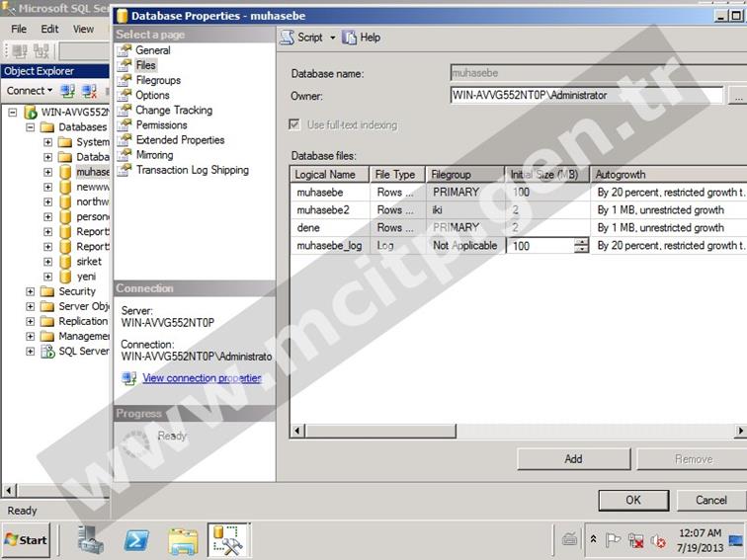Click the files grid horizontal scrollbar thumb

tap(380, 431)
